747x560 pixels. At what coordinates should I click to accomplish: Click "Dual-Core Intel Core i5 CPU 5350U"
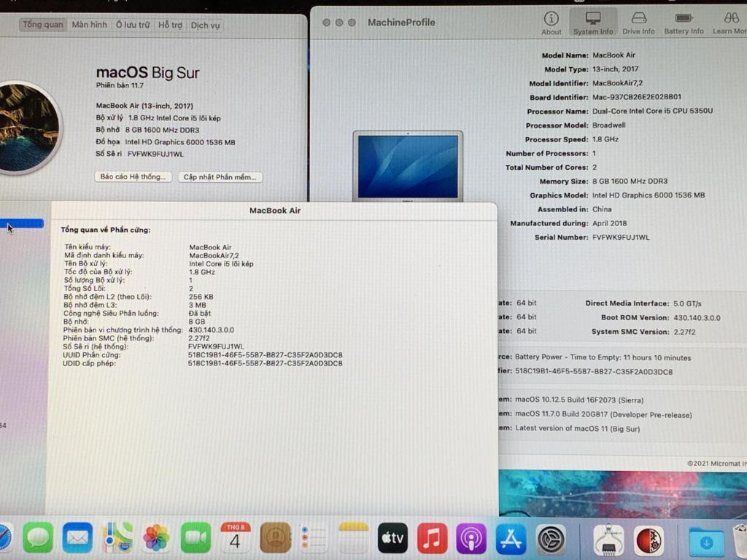click(653, 111)
